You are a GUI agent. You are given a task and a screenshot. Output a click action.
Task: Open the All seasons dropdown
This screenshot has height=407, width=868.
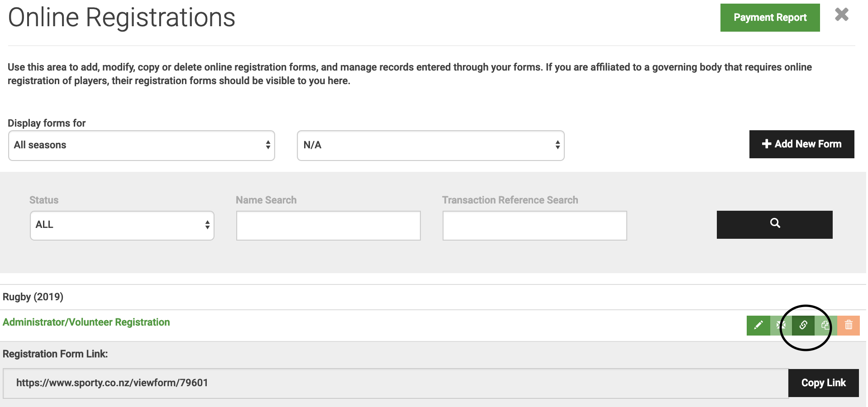point(141,145)
